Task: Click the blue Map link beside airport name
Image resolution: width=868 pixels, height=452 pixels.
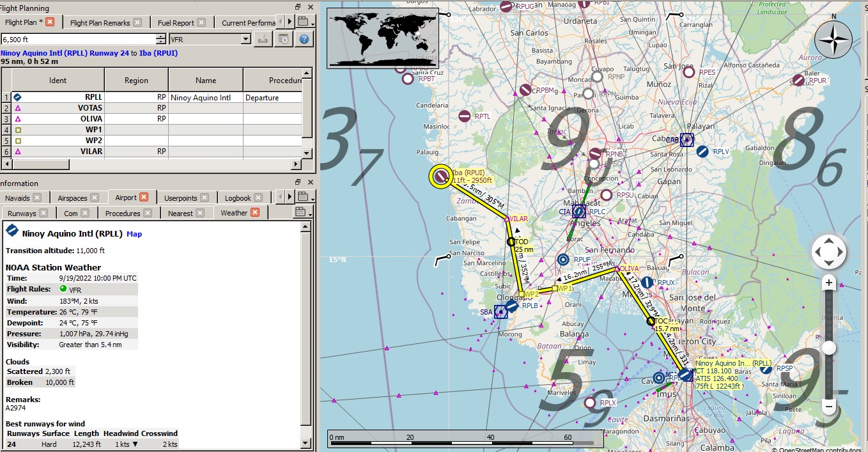Action: (x=134, y=234)
